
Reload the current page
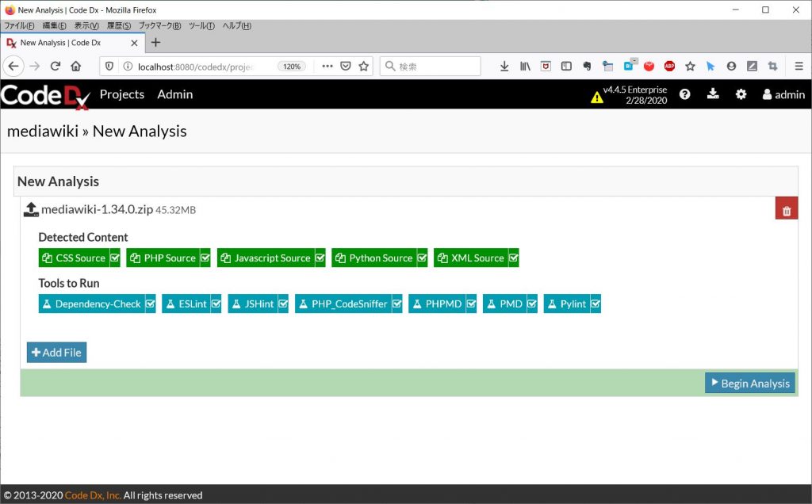(56, 67)
